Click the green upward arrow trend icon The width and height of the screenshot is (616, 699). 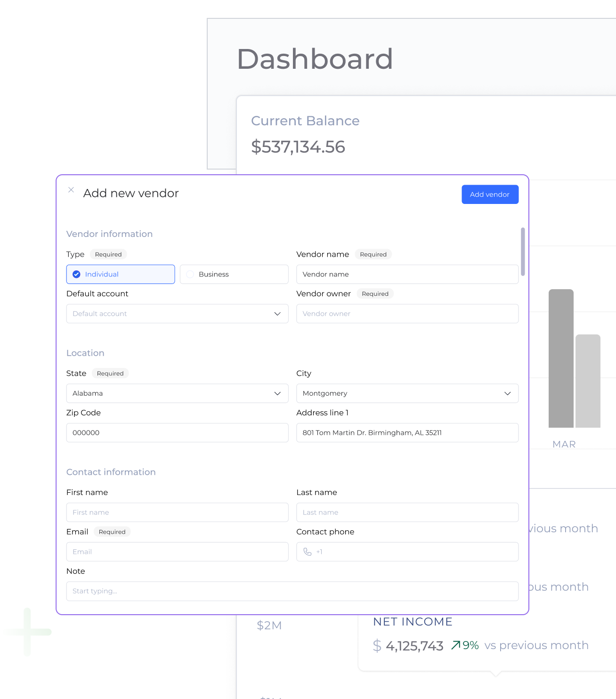pos(455,645)
